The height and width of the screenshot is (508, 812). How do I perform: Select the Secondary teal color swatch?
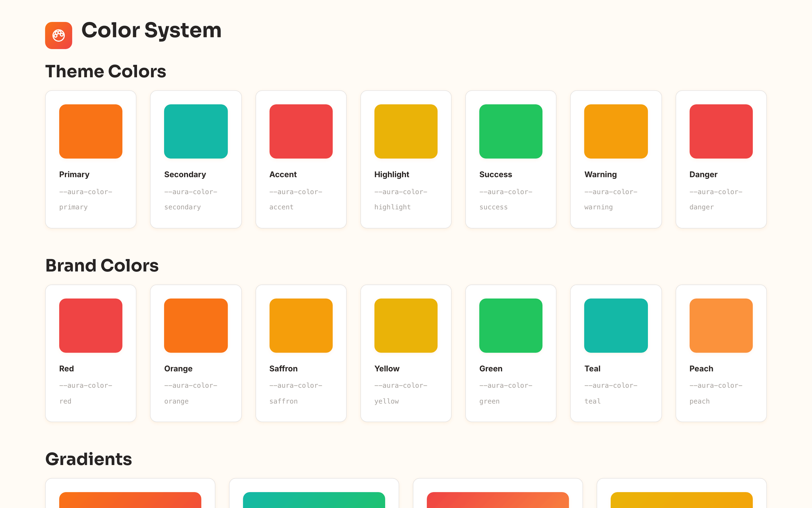pos(196,131)
